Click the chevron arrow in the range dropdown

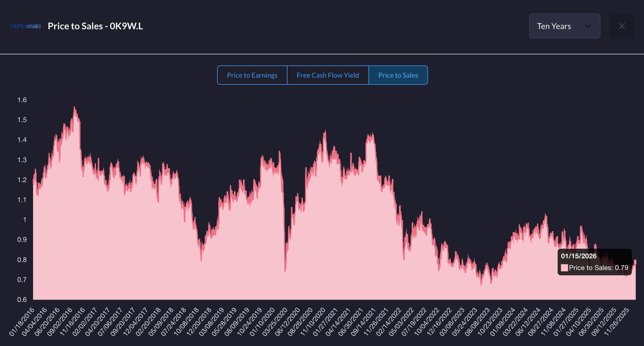[x=588, y=26]
